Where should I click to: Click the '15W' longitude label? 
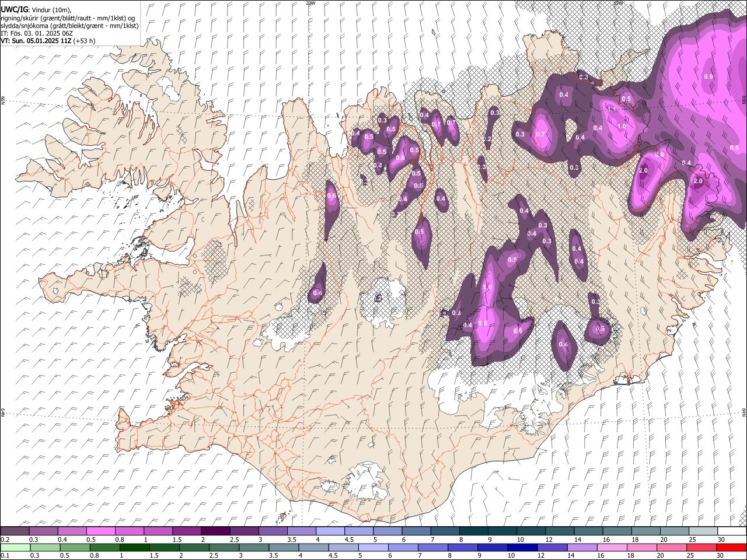618,3
